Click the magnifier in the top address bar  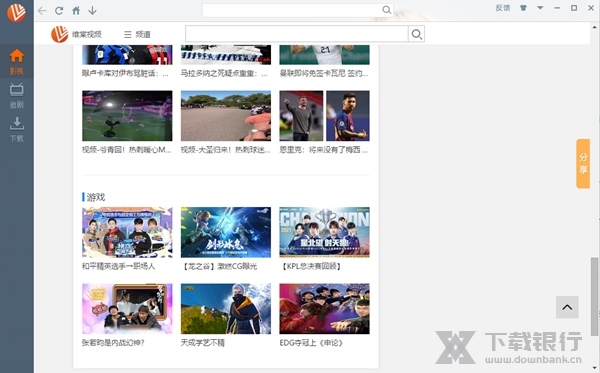pyautogui.click(x=386, y=10)
